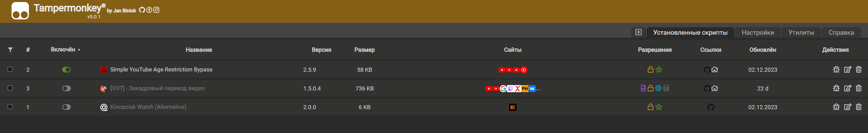This screenshot has height=133, width=868.
Task: Sort scripts by the Включён column
Action: coord(63,50)
